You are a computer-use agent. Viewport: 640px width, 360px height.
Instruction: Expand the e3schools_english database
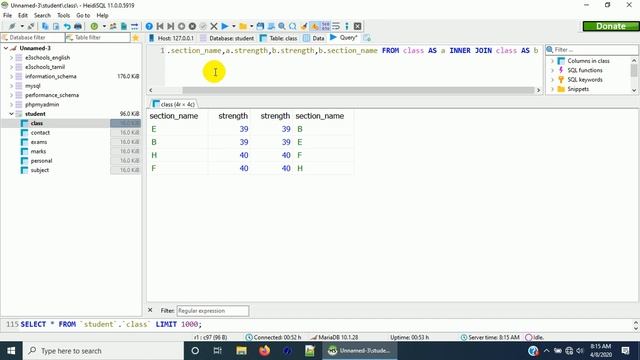[x=11, y=58]
